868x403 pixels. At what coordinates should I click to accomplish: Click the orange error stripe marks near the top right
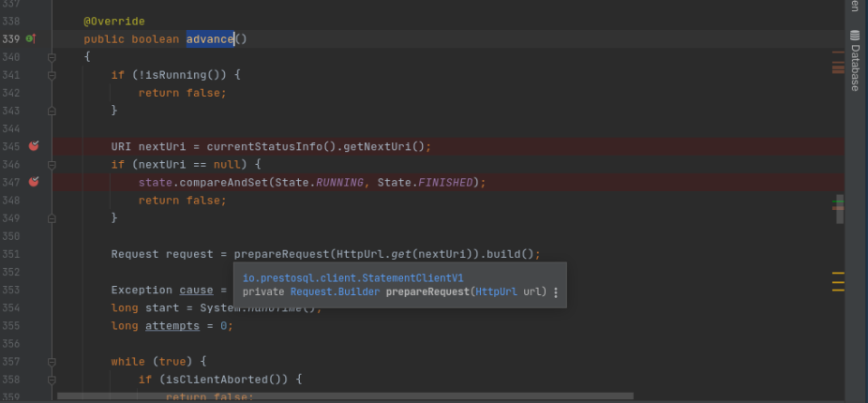click(838, 63)
